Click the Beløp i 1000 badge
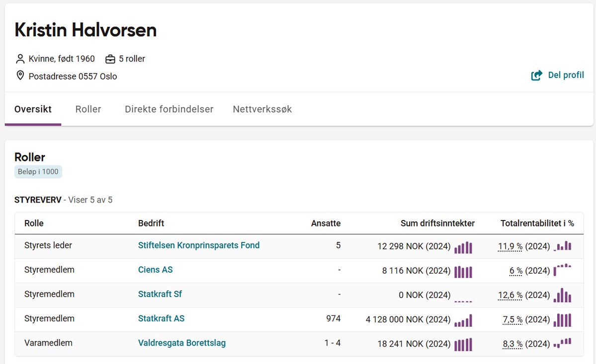Viewport: 596px width, 364px height. pyautogui.click(x=38, y=171)
